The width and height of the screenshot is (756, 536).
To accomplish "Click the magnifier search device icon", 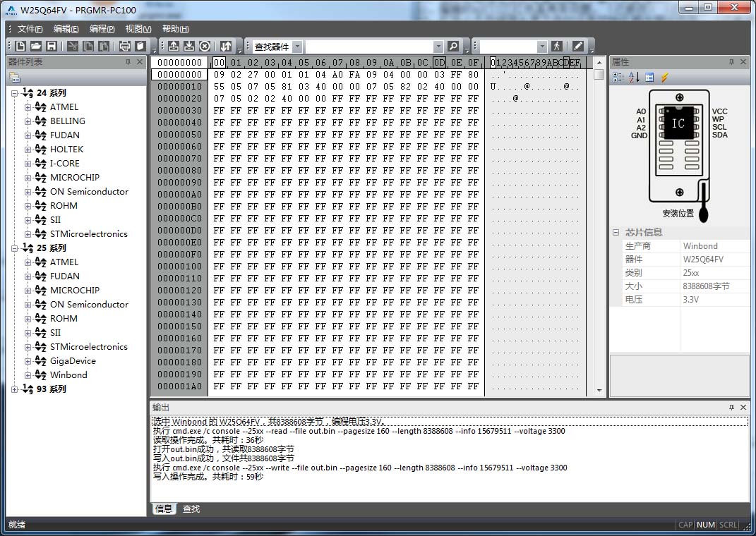I will (x=453, y=47).
